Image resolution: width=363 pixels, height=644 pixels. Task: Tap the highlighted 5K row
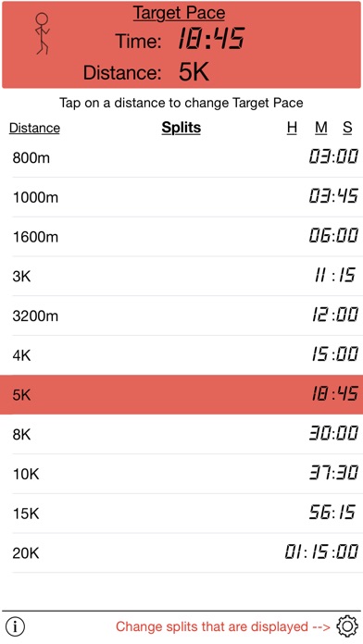(181, 394)
